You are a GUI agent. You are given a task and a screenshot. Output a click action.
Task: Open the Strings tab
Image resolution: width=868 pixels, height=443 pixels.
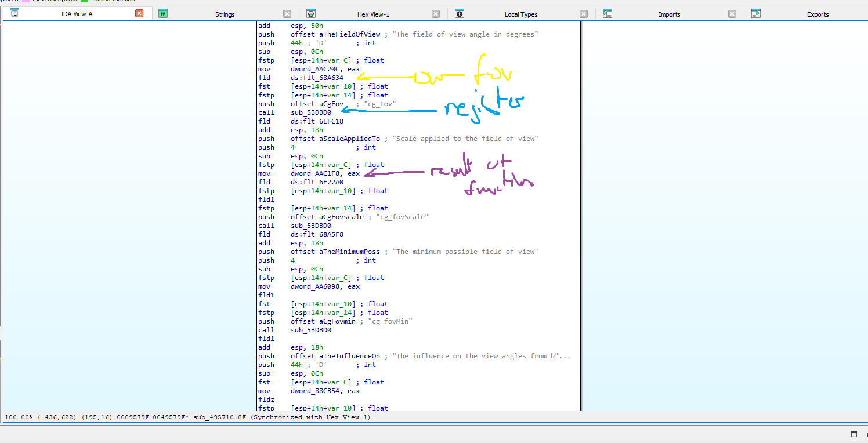click(225, 14)
